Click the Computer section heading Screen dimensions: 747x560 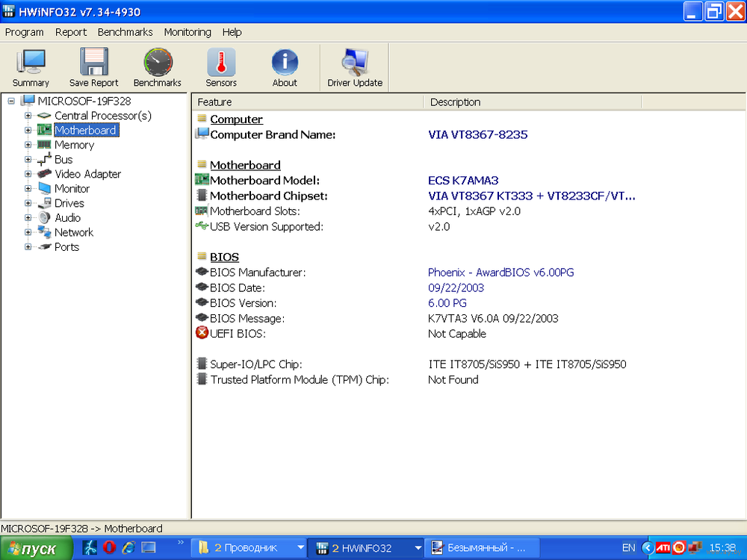[x=236, y=119]
